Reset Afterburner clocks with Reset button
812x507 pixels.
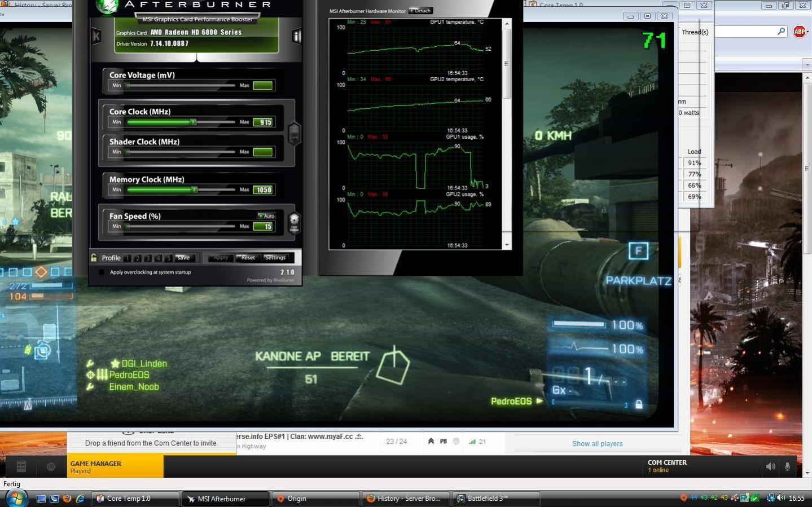(x=248, y=258)
